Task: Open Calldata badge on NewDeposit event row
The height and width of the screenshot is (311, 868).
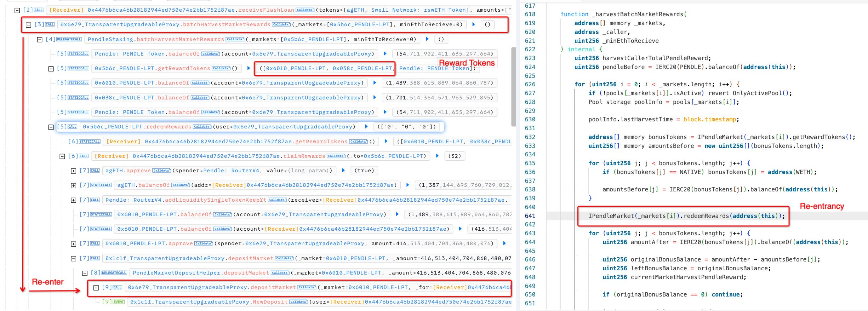Action: click(x=298, y=302)
